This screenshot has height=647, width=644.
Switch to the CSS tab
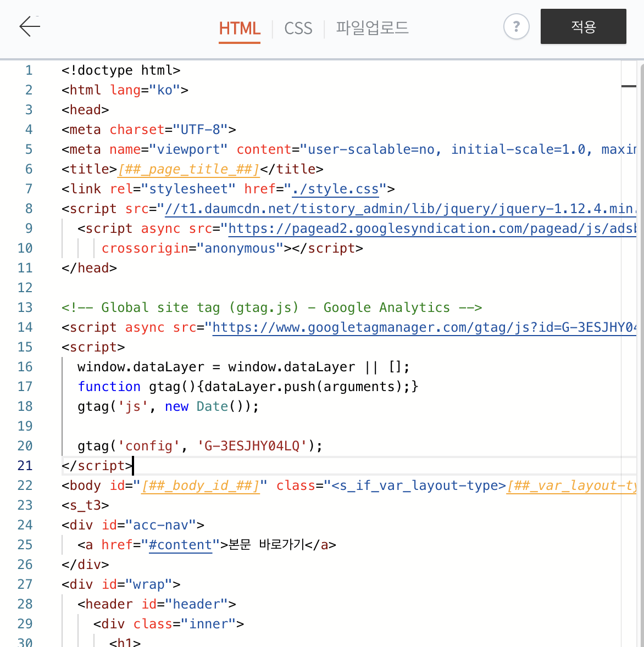pyautogui.click(x=298, y=28)
